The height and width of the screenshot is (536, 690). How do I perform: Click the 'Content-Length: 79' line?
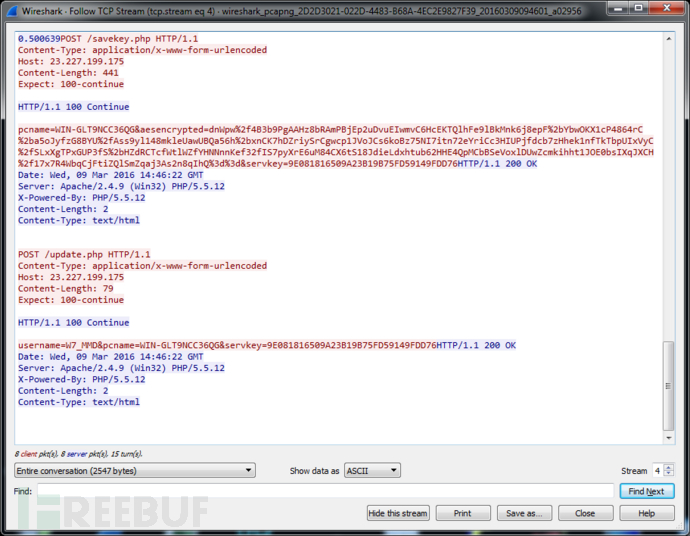click(x=66, y=288)
